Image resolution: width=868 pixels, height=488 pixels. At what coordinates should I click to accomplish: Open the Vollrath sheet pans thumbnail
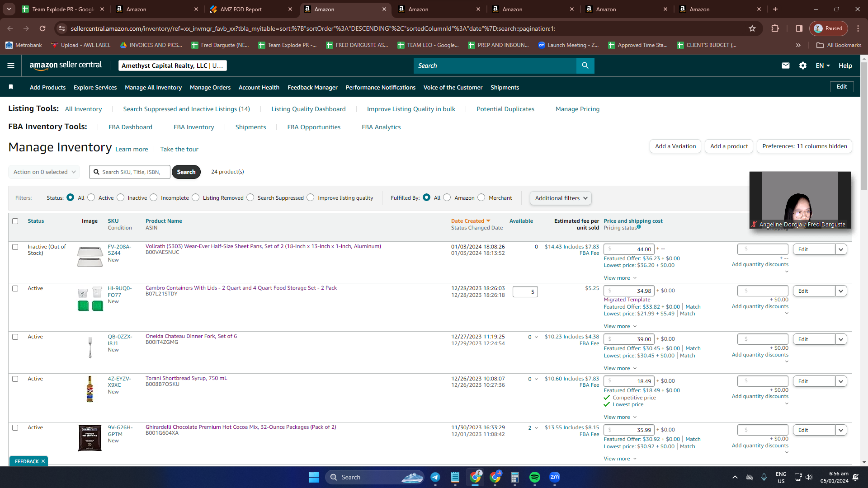tap(90, 257)
